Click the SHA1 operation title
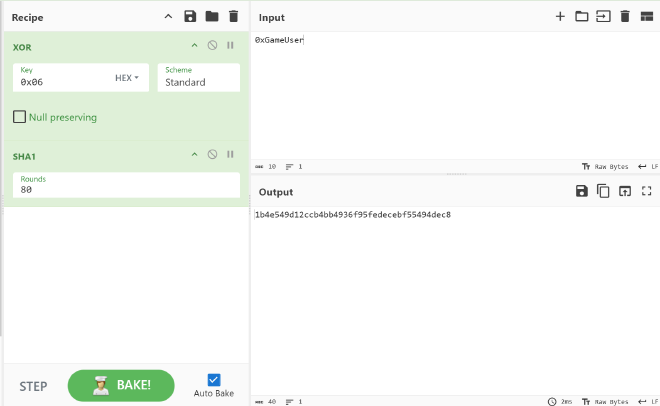 click(24, 157)
